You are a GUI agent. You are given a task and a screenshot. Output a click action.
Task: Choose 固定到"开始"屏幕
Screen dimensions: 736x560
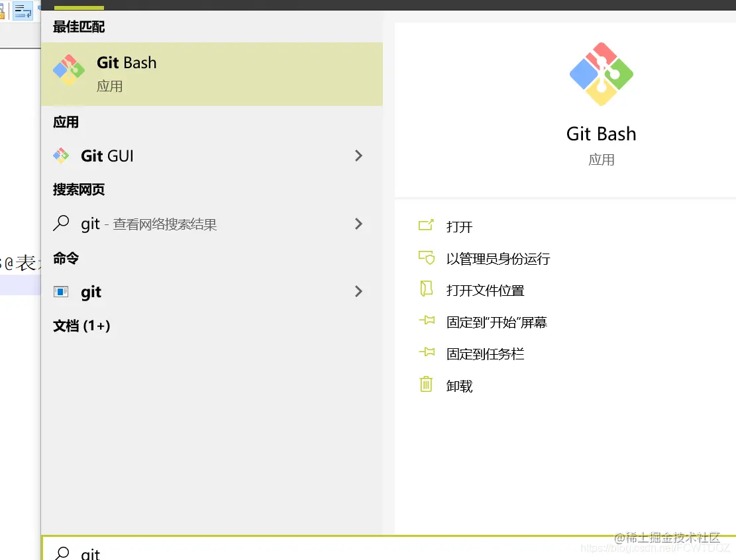click(497, 322)
